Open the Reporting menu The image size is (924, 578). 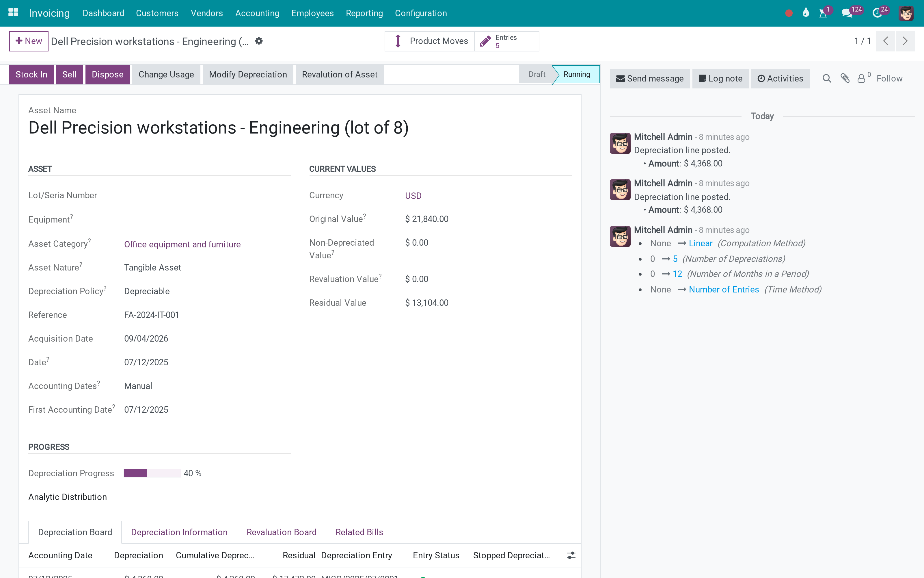tap(364, 13)
